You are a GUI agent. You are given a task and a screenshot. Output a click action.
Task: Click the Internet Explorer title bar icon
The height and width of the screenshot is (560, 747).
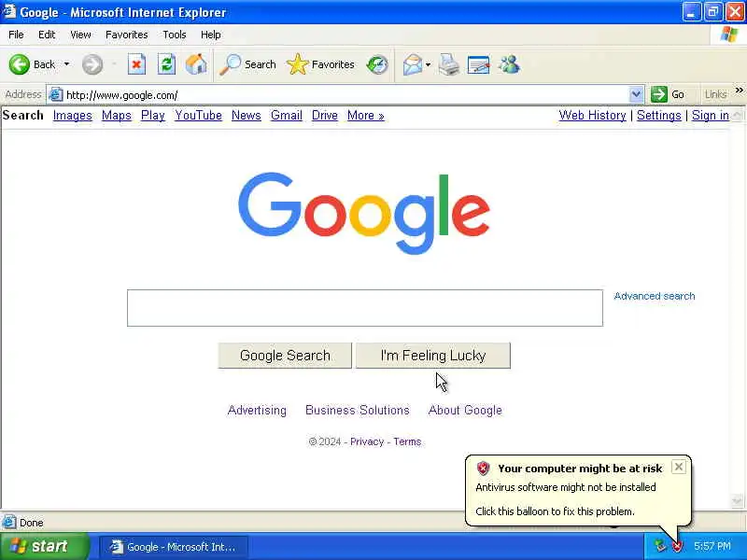(9, 11)
